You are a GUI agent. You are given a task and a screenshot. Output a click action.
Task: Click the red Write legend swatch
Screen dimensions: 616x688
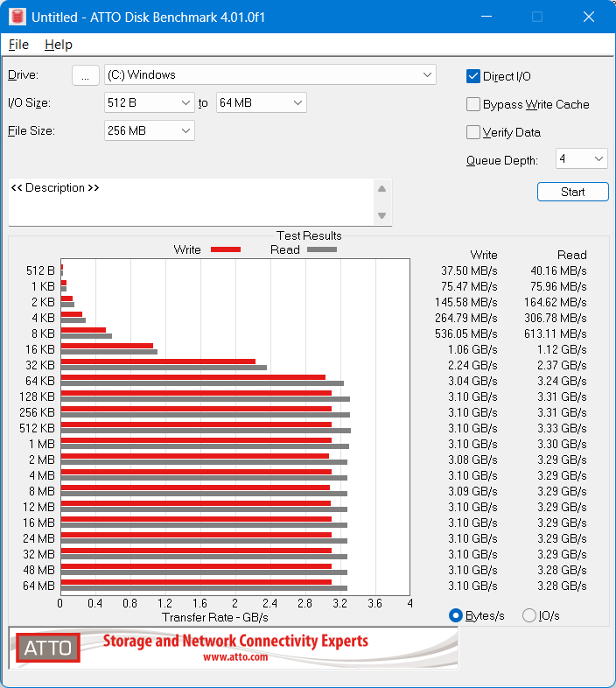coord(226,249)
